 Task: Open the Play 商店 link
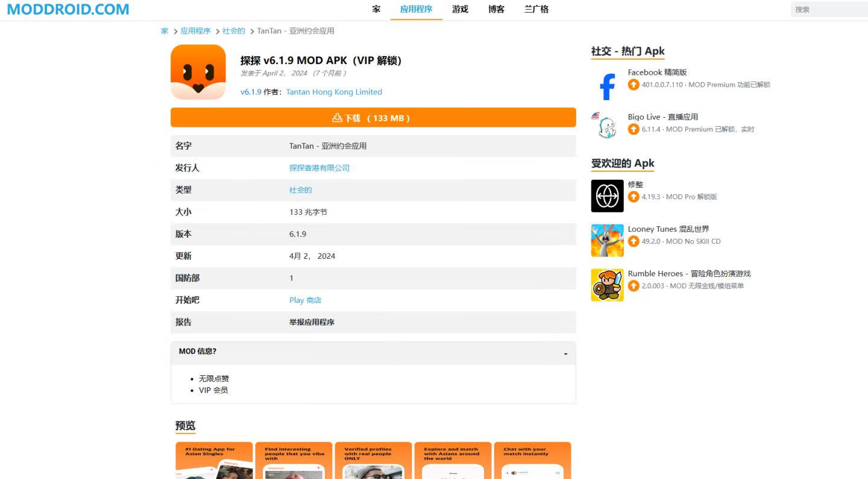click(x=305, y=300)
